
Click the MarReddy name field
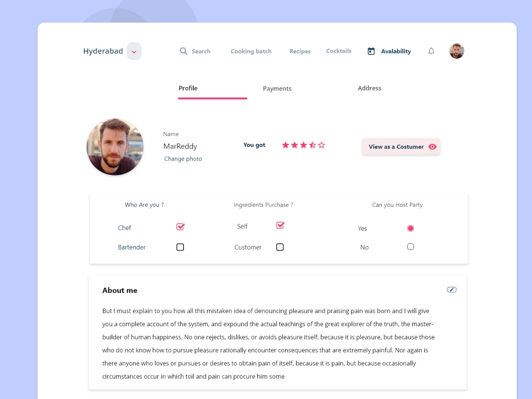(180, 146)
